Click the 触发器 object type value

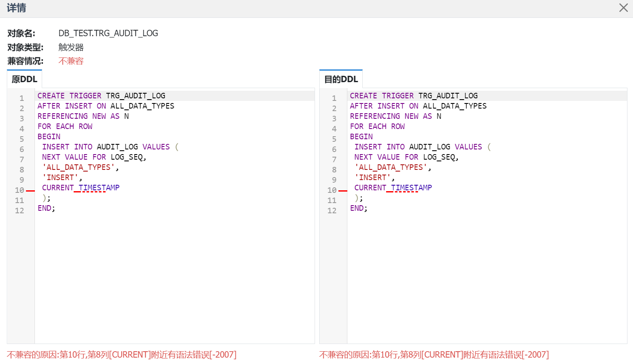click(x=71, y=47)
